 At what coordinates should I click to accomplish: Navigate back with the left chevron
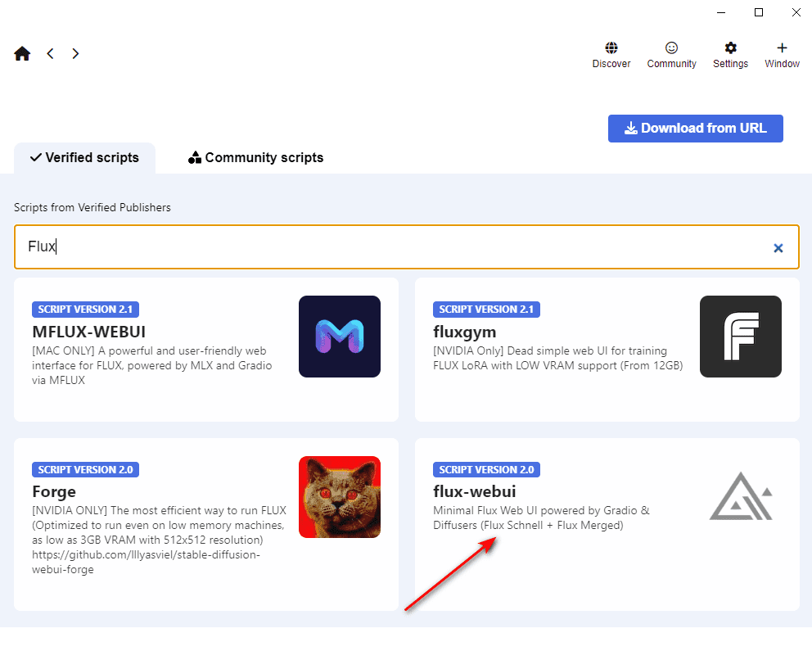click(x=50, y=53)
